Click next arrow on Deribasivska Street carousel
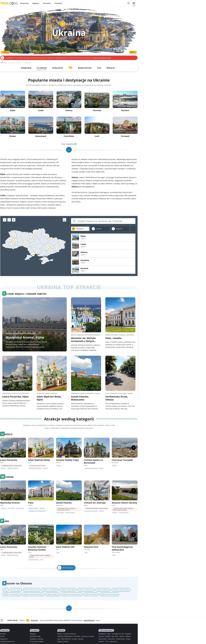206x644 pixels. pos(132,373)
